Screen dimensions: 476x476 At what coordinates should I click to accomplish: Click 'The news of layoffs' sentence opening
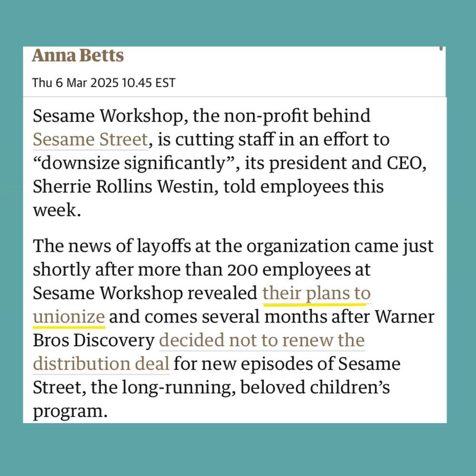pyautogui.click(x=112, y=246)
